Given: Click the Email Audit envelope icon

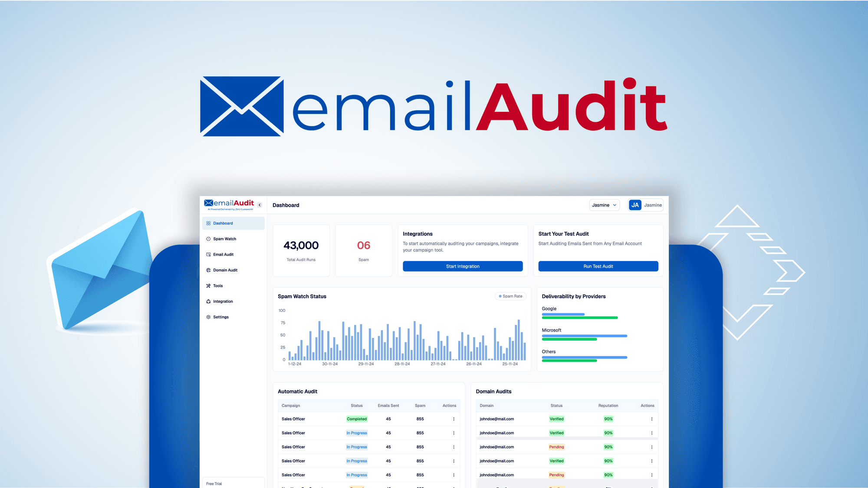Looking at the screenshot, I should [208, 255].
